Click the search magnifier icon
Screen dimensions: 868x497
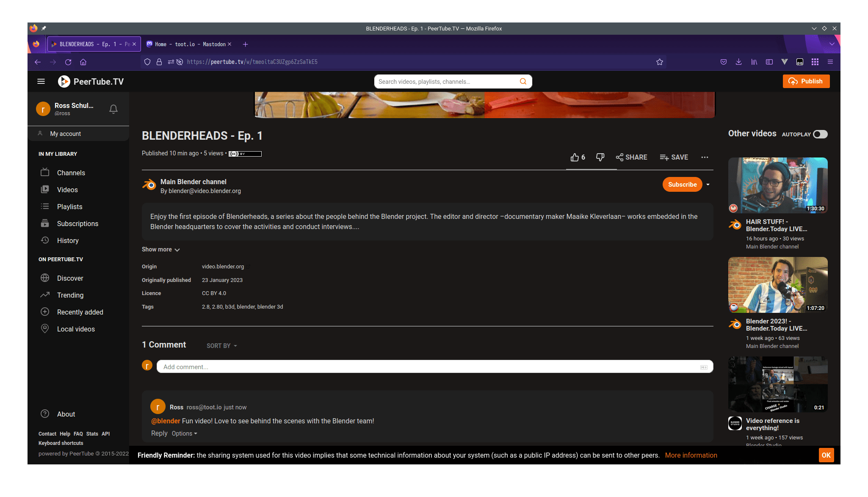click(523, 81)
